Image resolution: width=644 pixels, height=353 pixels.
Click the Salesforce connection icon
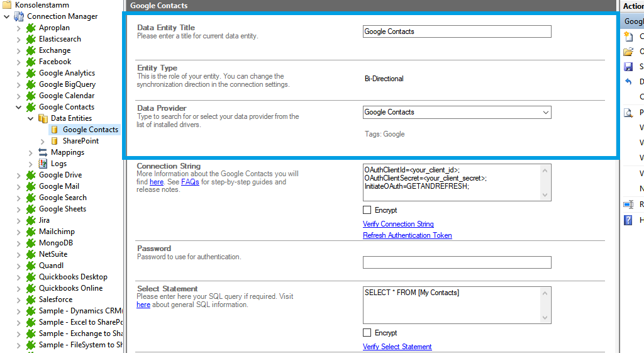[31, 300]
